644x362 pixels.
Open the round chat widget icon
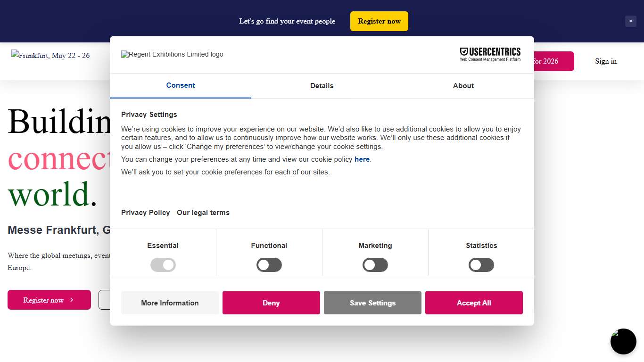(x=623, y=341)
